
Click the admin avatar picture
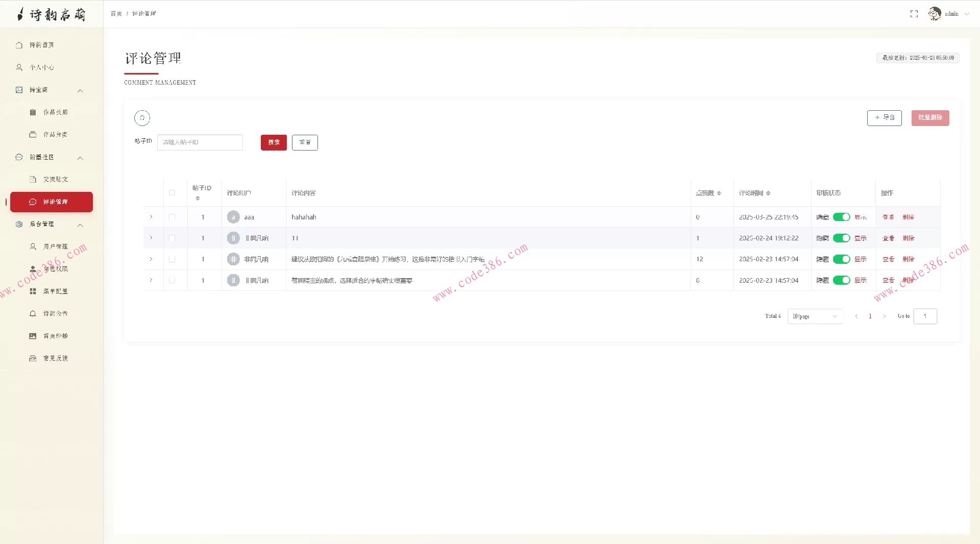(x=934, y=14)
